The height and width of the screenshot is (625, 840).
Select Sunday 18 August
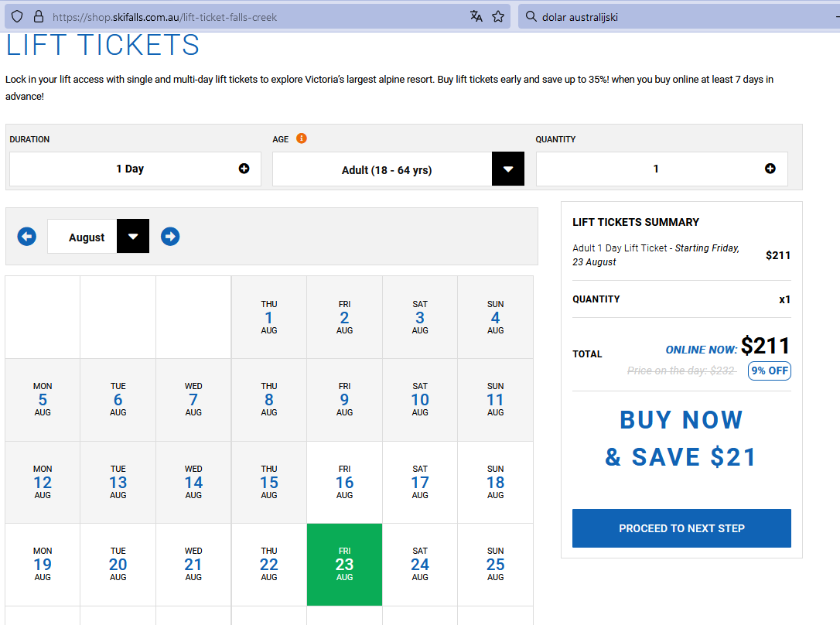[496, 482]
